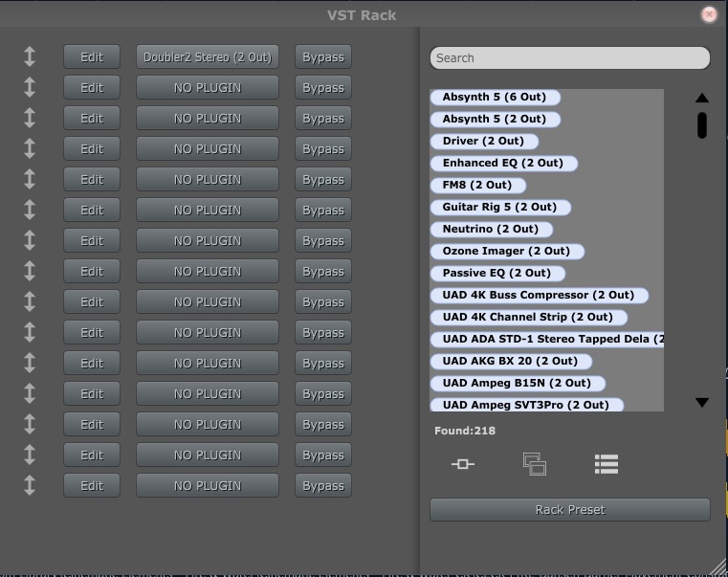Click Edit on the second rack slot
Image resolution: width=728 pixels, height=577 pixels.
pyautogui.click(x=92, y=87)
